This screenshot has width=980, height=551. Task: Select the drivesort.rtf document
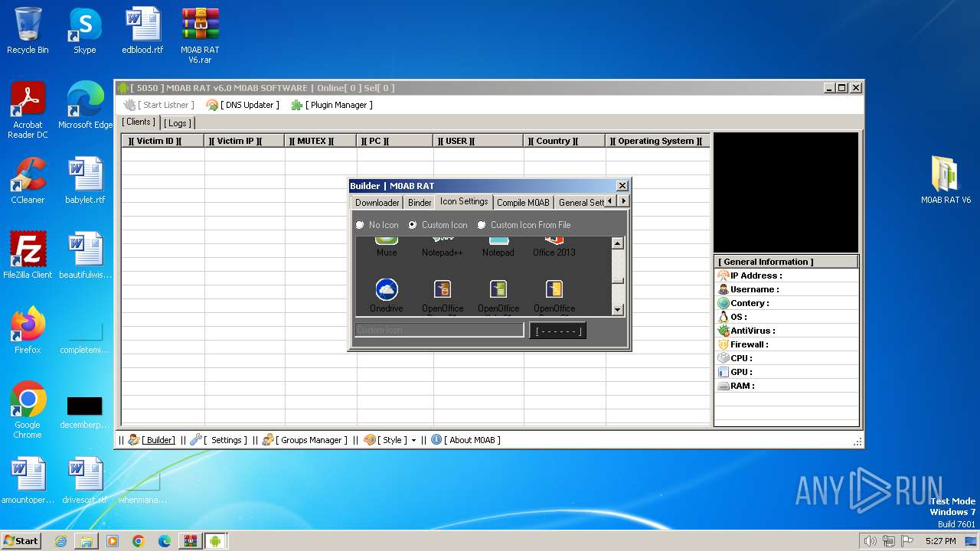click(x=85, y=481)
